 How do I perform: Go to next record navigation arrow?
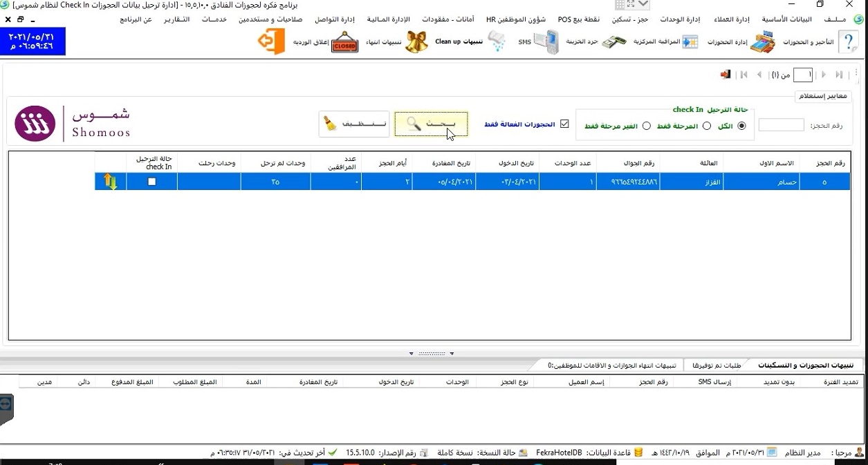coord(824,75)
